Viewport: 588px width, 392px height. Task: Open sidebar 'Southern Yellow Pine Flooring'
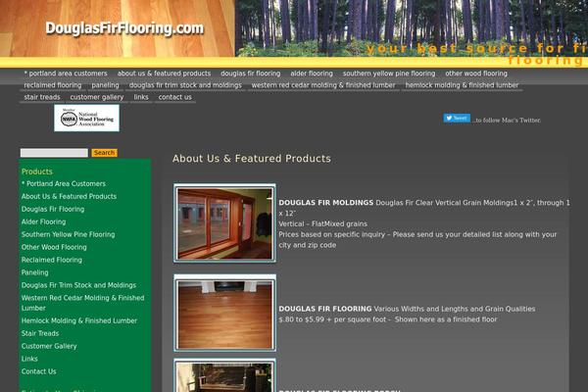(x=69, y=234)
